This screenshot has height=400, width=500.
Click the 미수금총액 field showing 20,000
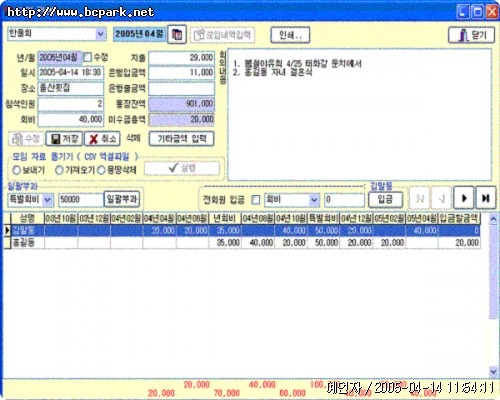[x=182, y=119]
